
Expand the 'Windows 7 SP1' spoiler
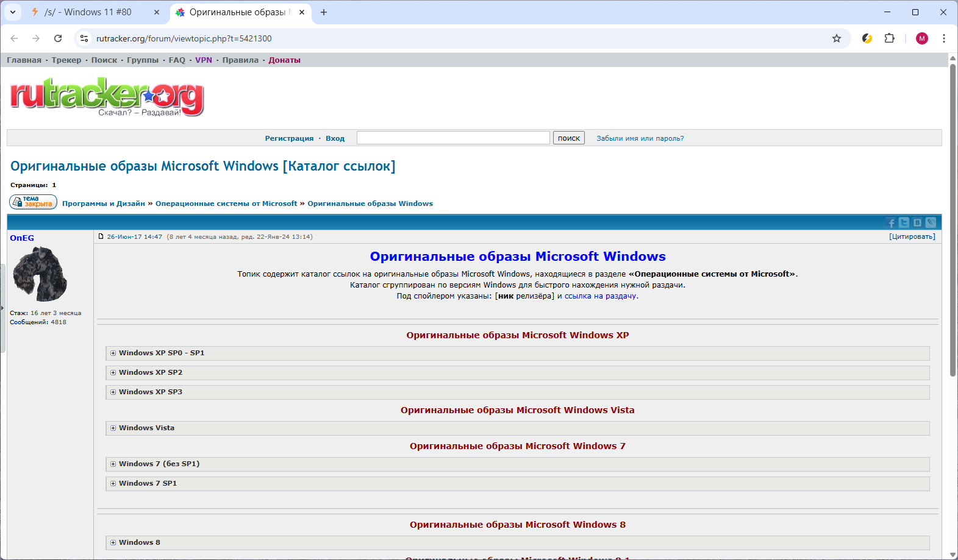[518, 484]
